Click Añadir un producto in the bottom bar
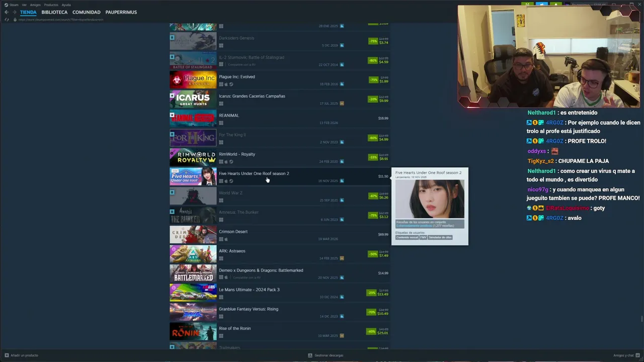This screenshot has width=644, height=362. coord(22,355)
